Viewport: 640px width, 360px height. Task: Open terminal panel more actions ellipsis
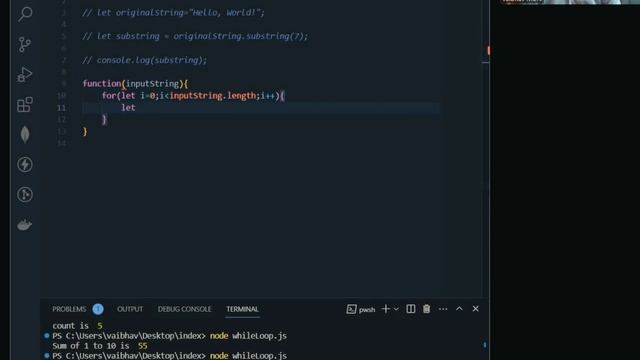443,309
